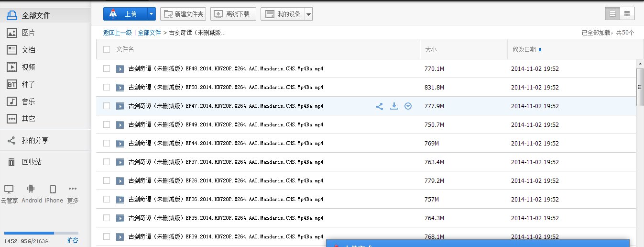
Task: Open 云管家 desktop client icon
Action: pos(9,189)
